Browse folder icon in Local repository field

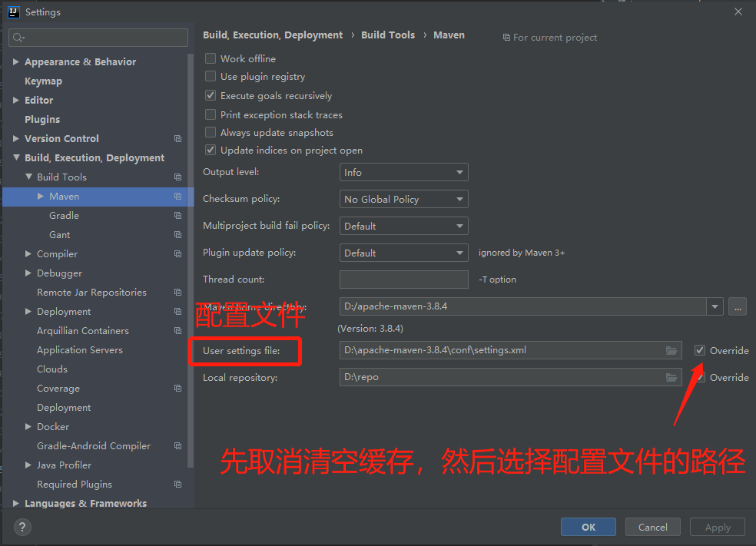(x=671, y=377)
